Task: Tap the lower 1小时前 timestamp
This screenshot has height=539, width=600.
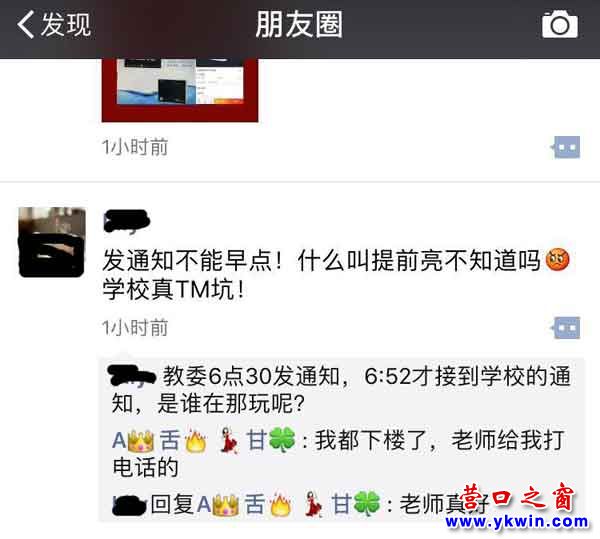Action: point(135,328)
